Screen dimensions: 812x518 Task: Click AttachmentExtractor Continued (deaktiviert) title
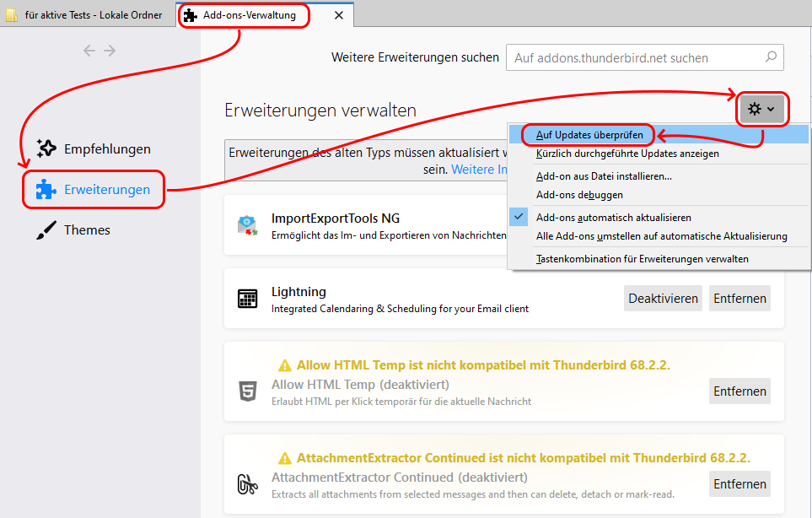(400, 477)
